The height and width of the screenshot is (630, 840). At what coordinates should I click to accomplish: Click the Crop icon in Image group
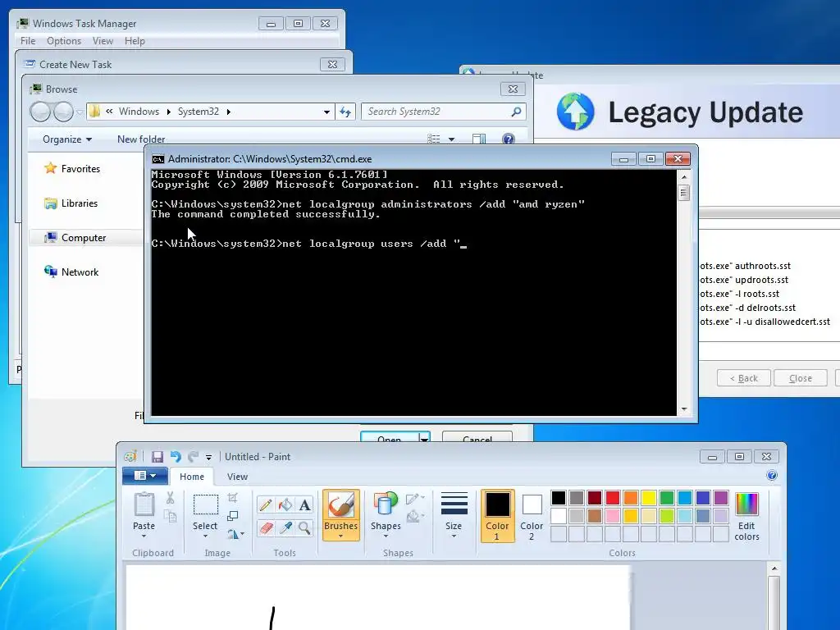pos(232,498)
